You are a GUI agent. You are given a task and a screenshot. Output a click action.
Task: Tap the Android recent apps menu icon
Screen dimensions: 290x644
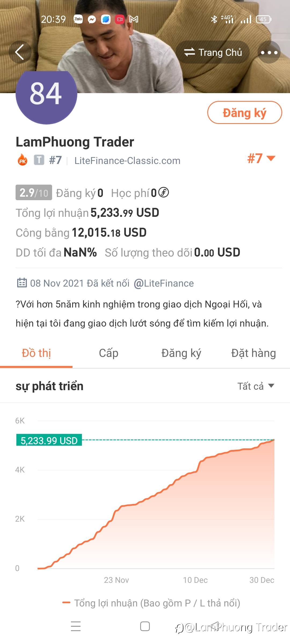[x=76, y=626]
